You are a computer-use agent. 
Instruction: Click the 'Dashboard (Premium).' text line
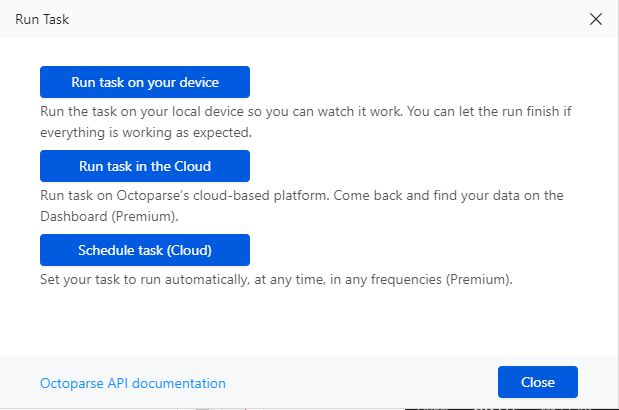111,216
